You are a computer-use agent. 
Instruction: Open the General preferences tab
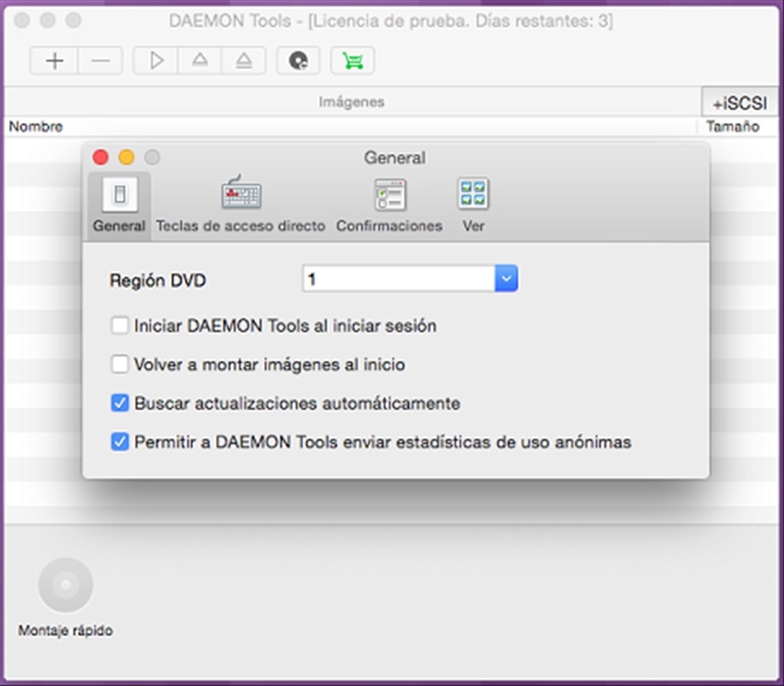point(119,205)
